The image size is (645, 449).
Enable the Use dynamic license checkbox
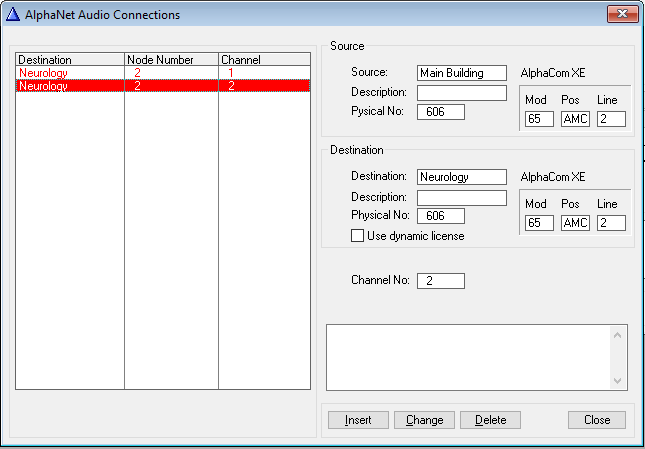click(x=357, y=236)
